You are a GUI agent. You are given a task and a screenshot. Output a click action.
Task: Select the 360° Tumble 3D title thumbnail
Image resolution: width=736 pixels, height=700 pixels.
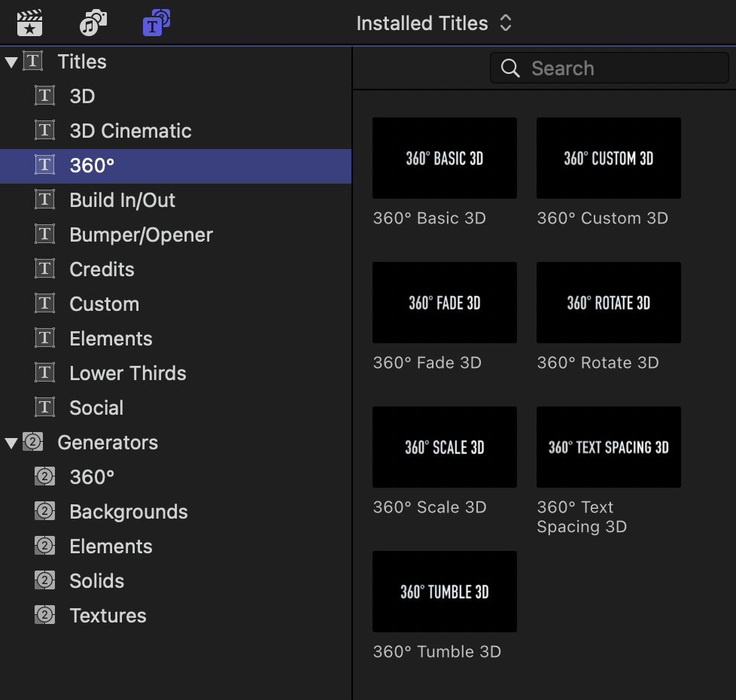coord(445,592)
